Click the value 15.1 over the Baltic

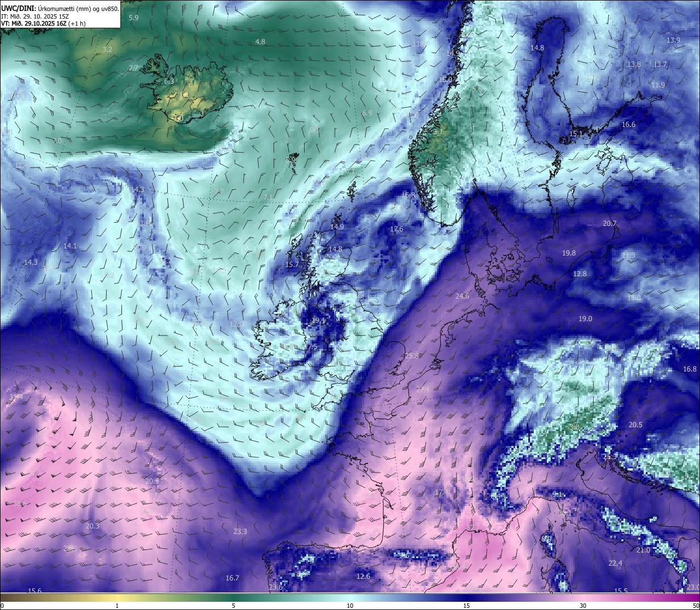pyautogui.click(x=576, y=134)
